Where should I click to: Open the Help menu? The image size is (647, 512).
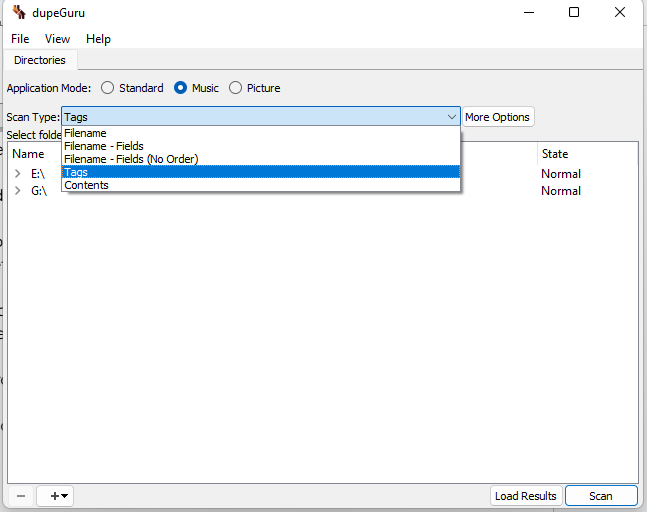98,39
